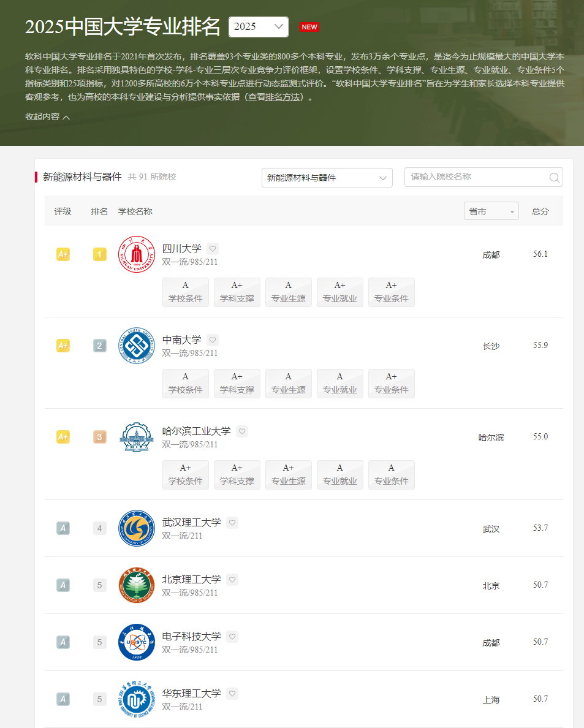Click the 评级 column header
The image size is (584, 728).
click(63, 211)
